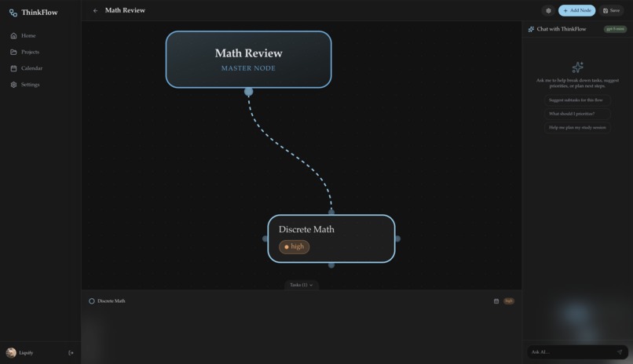The width and height of the screenshot is (633, 364).
Task: Choose 'What should I prioritize?' prompt
Action: [577, 114]
